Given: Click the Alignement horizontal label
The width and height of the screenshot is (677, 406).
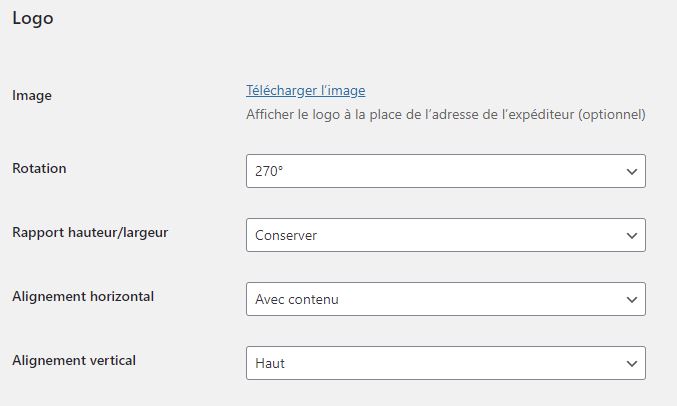Looking at the screenshot, I should coord(83,296).
